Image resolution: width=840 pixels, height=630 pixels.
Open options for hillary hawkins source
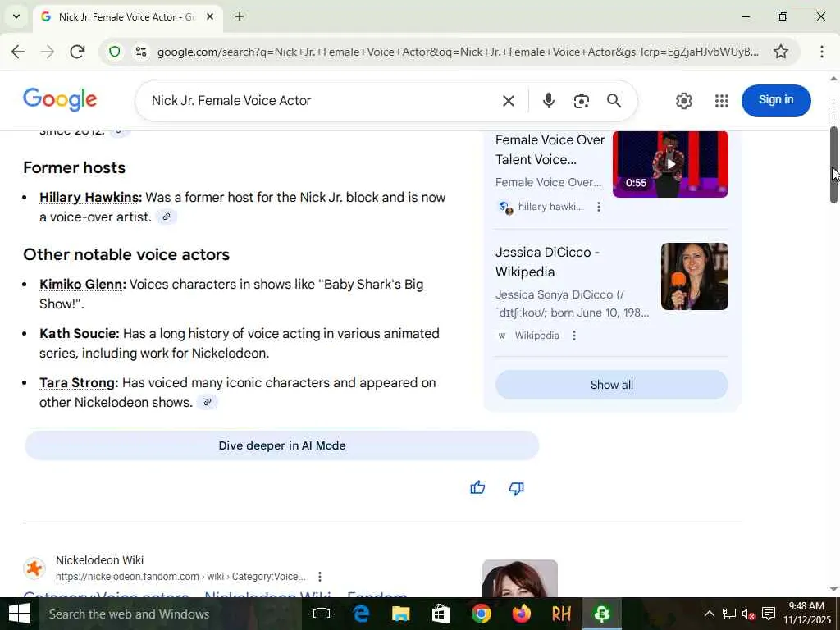[x=598, y=207]
